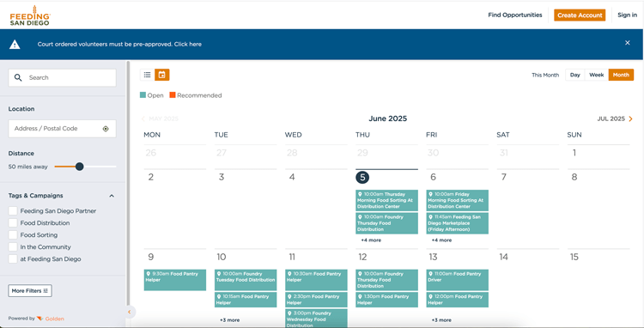Viewport: 644px width, 328px height.
Task: Open the More Filters button
Action: click(30, 290)
